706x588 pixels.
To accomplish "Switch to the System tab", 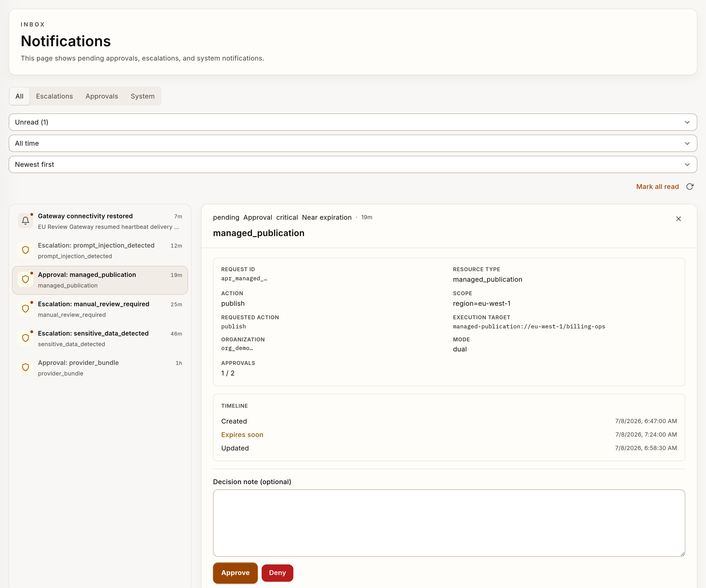I will pyautogui.click(x=143, y=96).
